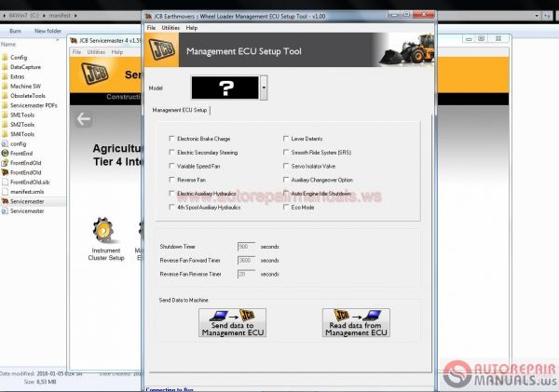Image resolution: width=559 pixels, height=392 pixels.
Task: Select the FrontEndOld.sib file icon
Action: [5, 182]
